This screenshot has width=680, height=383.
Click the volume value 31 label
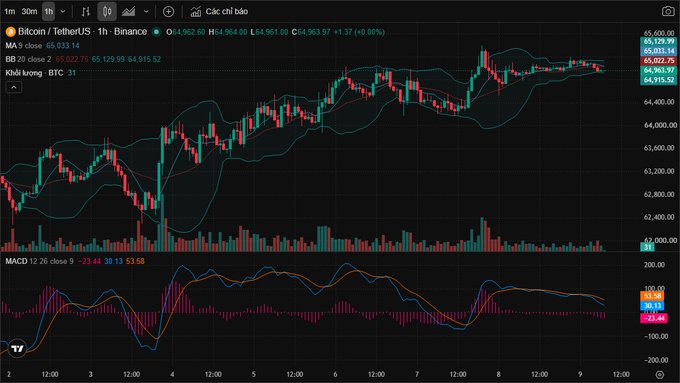(x=647, y=247)
